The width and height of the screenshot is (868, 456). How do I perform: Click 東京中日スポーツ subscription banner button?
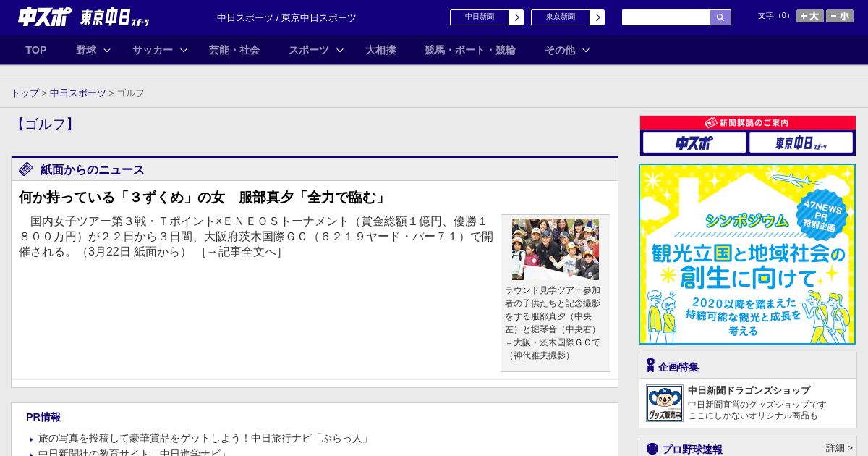pos(801,143)
